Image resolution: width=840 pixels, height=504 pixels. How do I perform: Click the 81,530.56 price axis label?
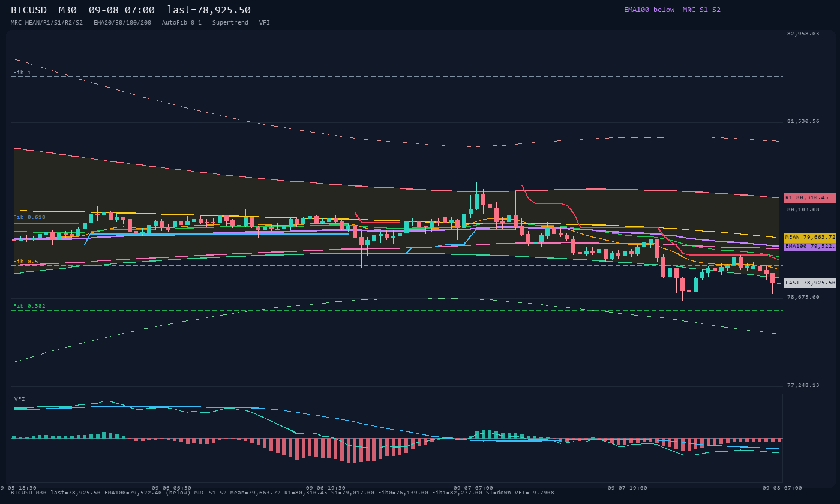(803, 121)
